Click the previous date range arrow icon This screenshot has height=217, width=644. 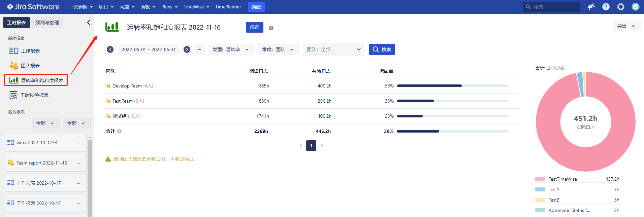(110, 49)
